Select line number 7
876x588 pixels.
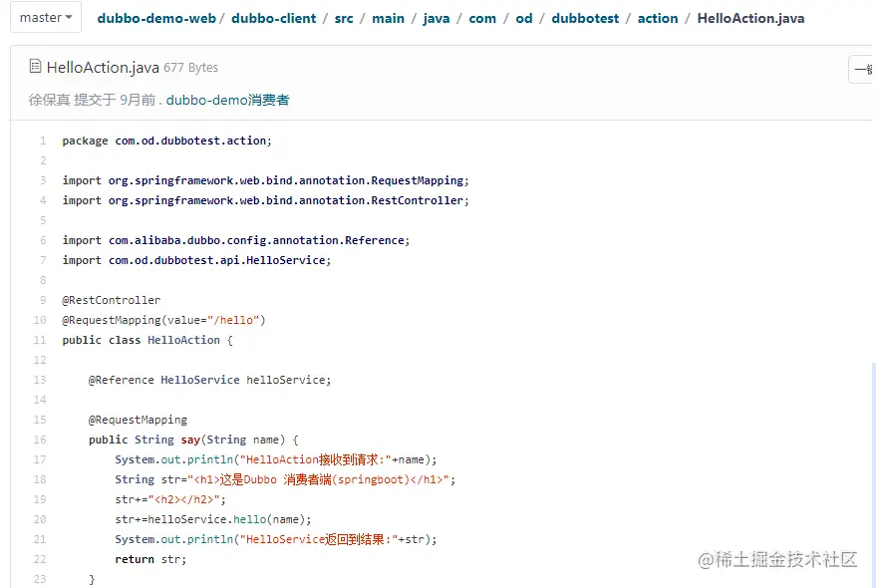(43, 260)
